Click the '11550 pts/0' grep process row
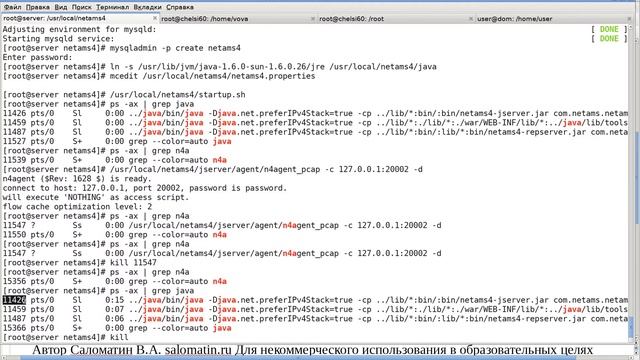Screen dimensions: 640x360 [x=114, y=235]
